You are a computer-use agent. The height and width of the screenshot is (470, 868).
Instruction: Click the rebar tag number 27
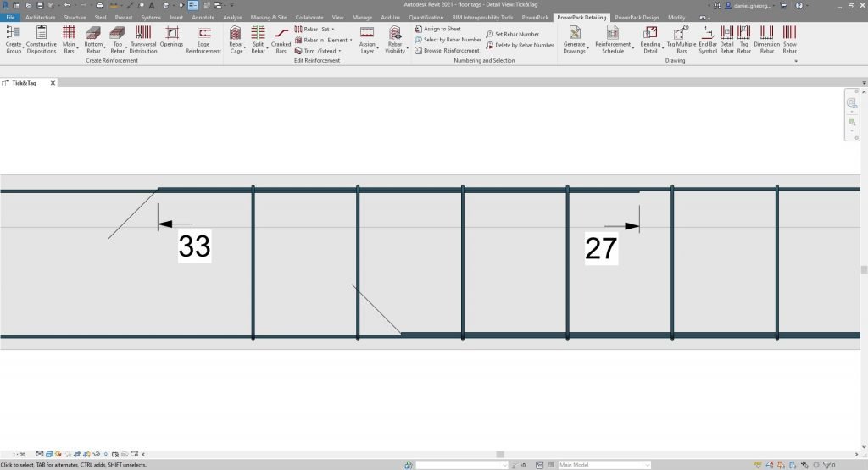pyautogui.click(x=601, y=248)
